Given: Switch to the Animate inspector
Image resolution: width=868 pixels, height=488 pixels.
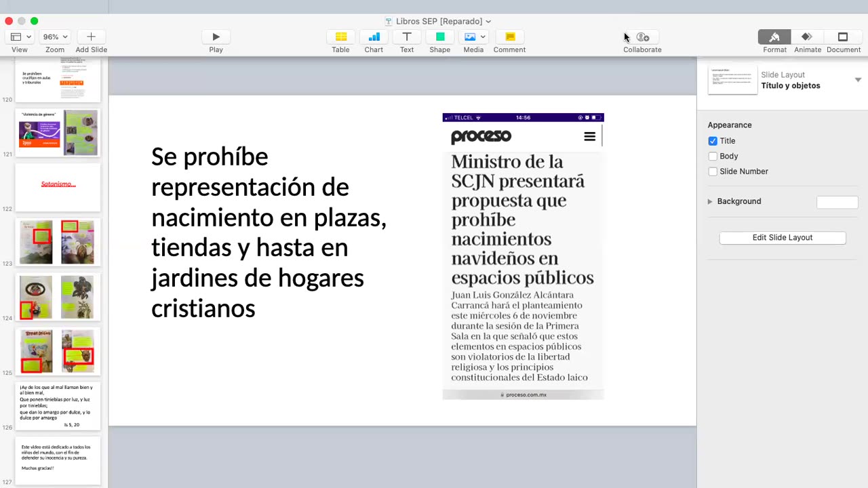Looking at the screenshot, I should click(807, 37).
